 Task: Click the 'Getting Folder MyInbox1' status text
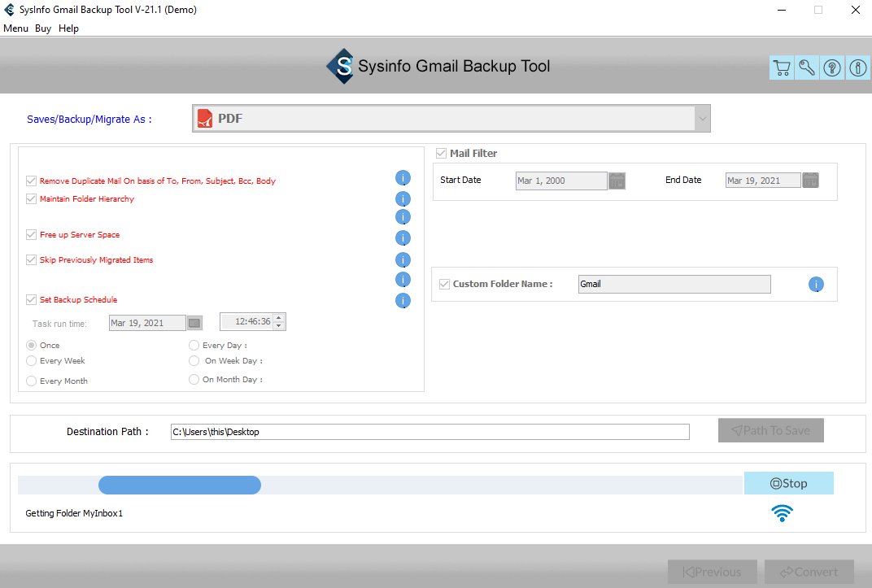click(74, 513)
